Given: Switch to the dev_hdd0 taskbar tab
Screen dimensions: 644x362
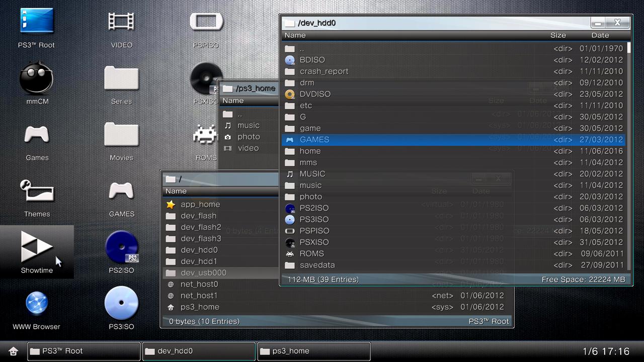Looking at the screenshot, I should click(199, 351).
